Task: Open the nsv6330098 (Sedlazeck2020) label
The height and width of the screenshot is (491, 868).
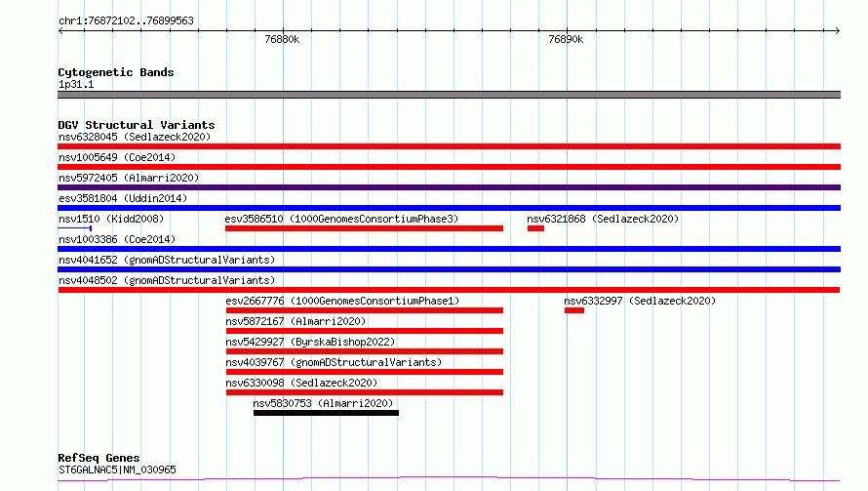Action: (301, 383)
